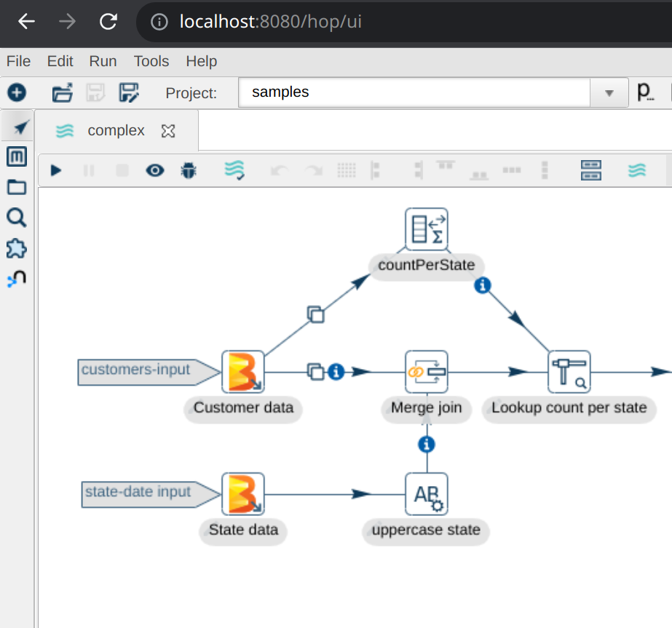Open the Search perspective
This screenshot has width=672, height=628.
[x=16, y=218]
